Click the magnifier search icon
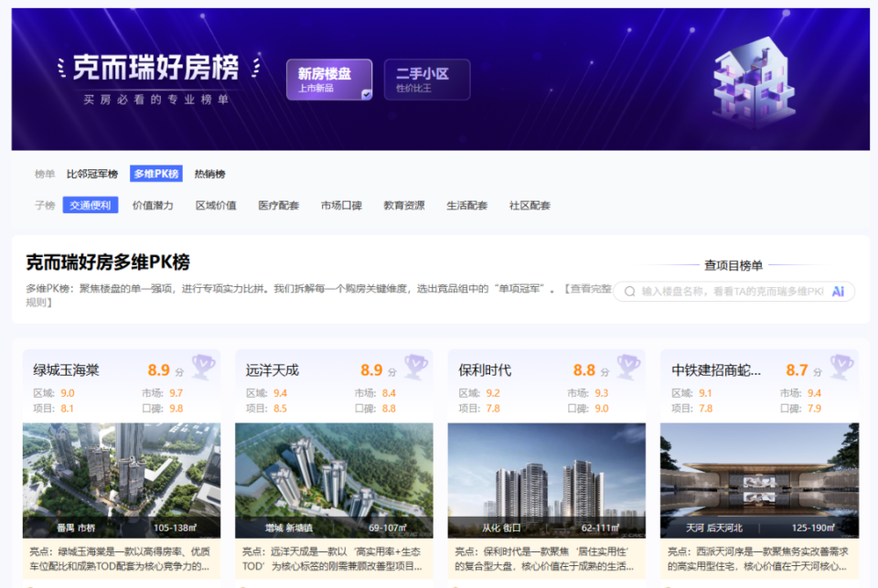Screen dimensions: 878x588 coord(629,292)
